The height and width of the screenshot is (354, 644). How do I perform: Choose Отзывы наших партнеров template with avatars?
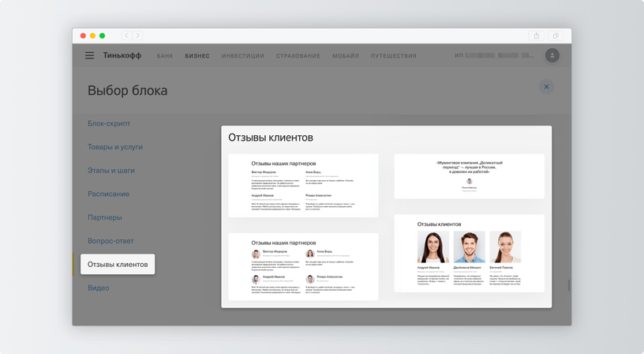pos(303,266)
